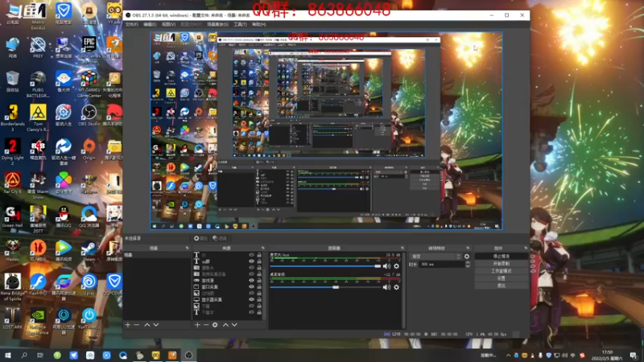644x362 pixels.
Task: Toggle lock on the 显示器采集 source
Action: click(259, 299)
